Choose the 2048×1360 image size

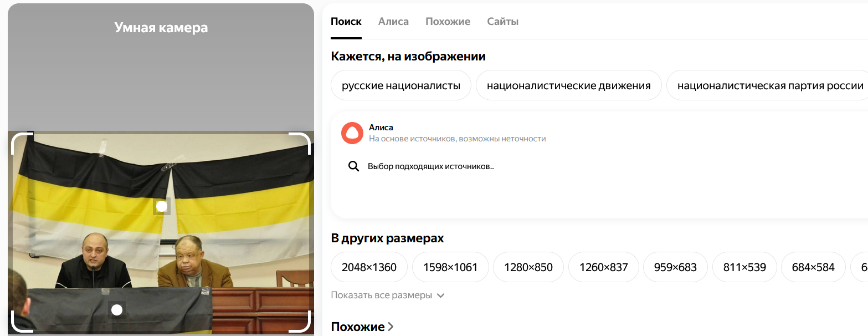[x=369, y=267]
